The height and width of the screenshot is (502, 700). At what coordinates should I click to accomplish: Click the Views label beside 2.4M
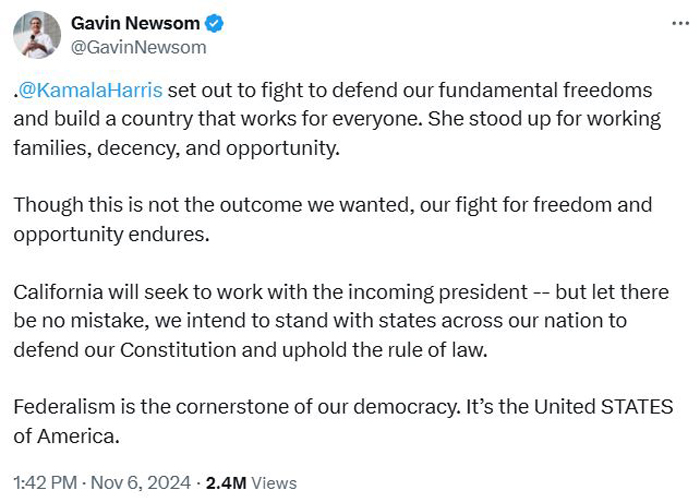pos(274,483)
